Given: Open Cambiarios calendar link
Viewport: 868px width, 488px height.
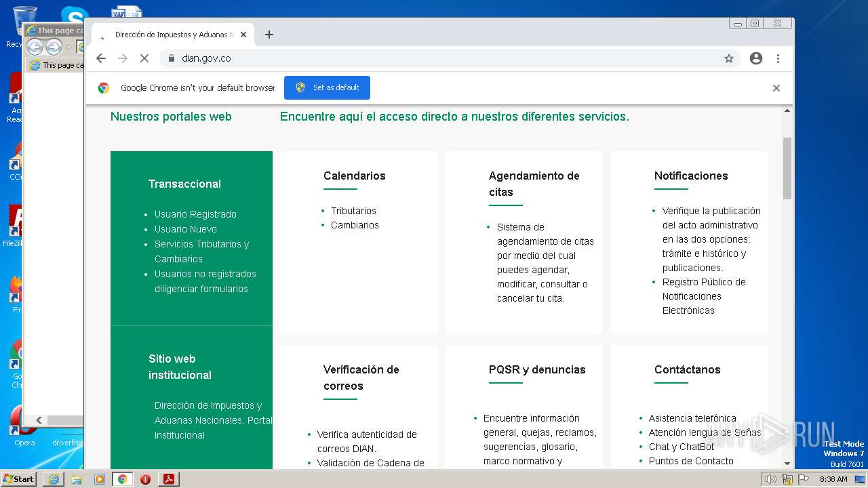Looking at the screenshot, I should click(355, 225).
